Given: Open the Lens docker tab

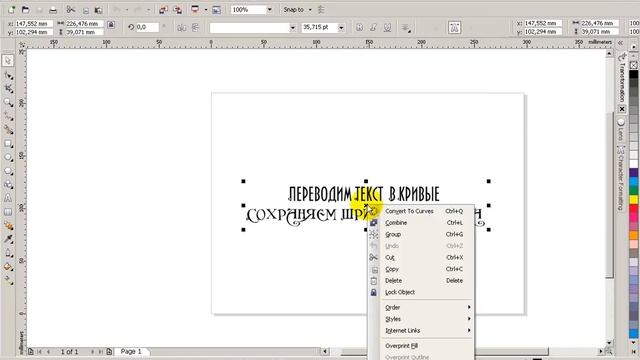Looking at the screenshot, I should [621, 130].
